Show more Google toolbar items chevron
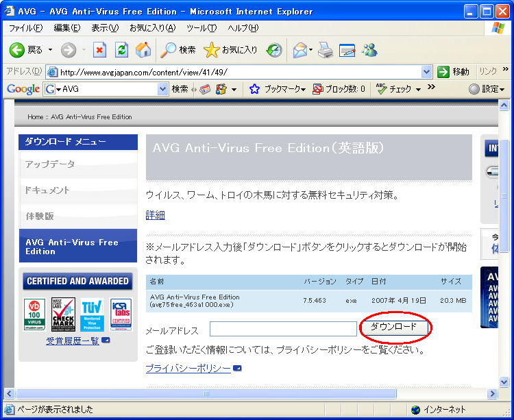The image size is (514, 420). 431,87
